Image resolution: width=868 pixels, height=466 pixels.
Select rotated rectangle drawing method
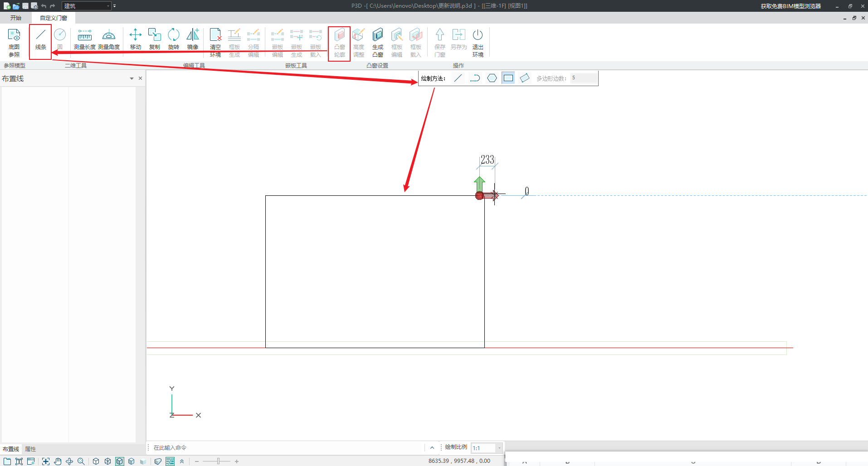[x=525, y=78]
